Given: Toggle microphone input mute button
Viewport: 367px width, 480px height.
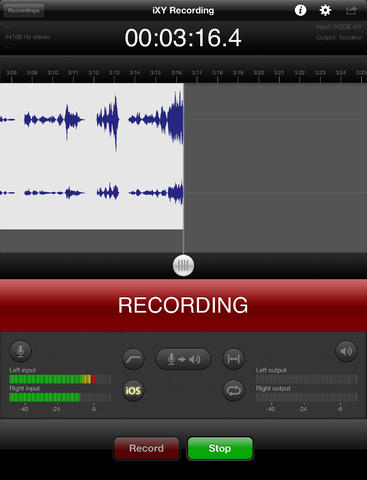Looking at the screenshot, I should pyautogui.click(x=20, y=351).
